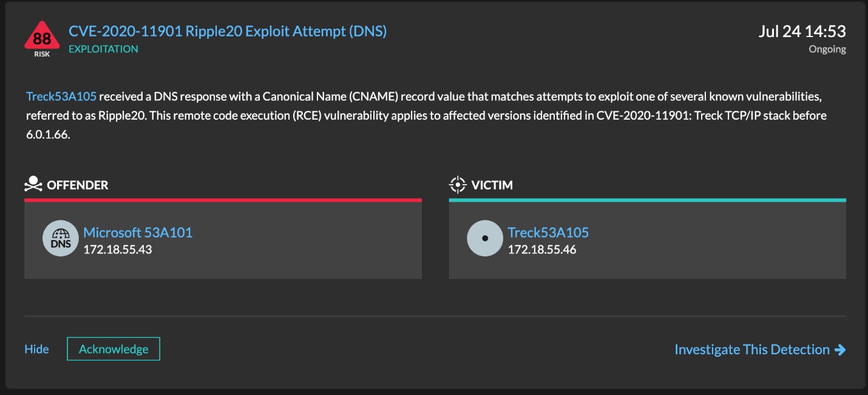
Task: Click the Jul 24 14:53 timestamp
Action: pyautogui.click(x=802, y=31)
